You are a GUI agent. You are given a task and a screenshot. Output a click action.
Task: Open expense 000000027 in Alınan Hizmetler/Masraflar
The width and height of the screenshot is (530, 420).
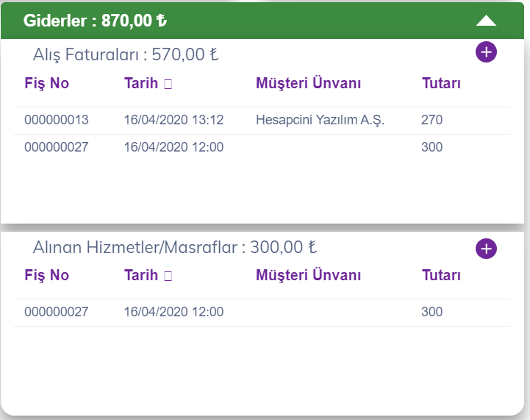pyautogui.click(x=262, y=313)
